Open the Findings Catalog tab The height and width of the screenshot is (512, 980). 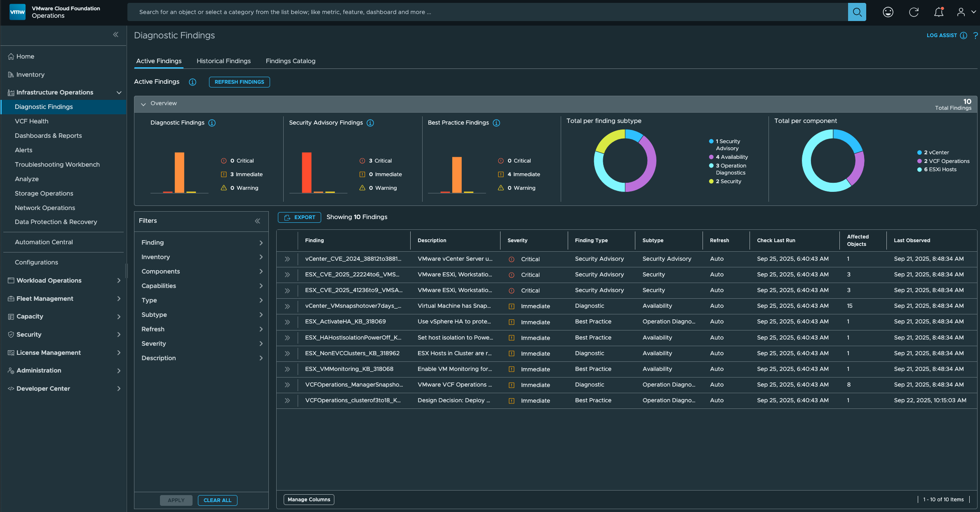click(290, 61)
